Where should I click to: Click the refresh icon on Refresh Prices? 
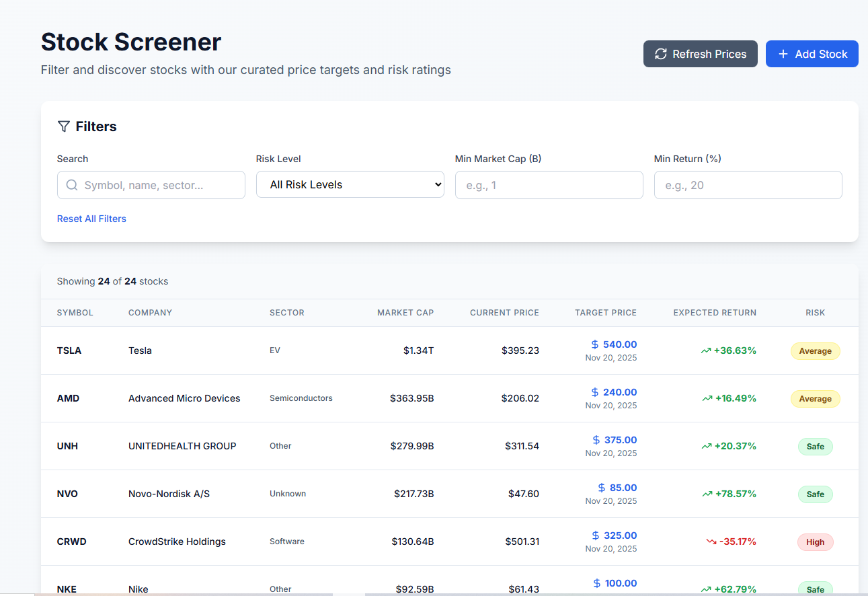[660, 54]
